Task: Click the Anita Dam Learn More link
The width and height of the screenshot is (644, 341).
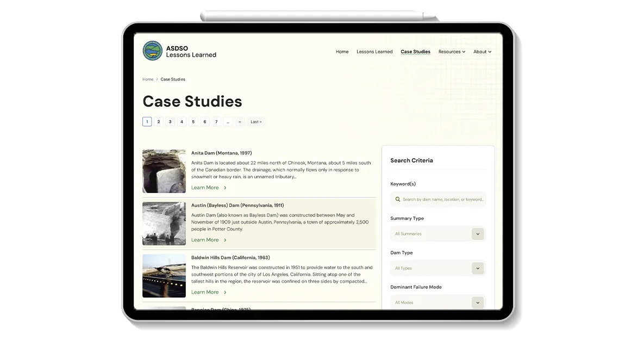Action: coord(205,187)
